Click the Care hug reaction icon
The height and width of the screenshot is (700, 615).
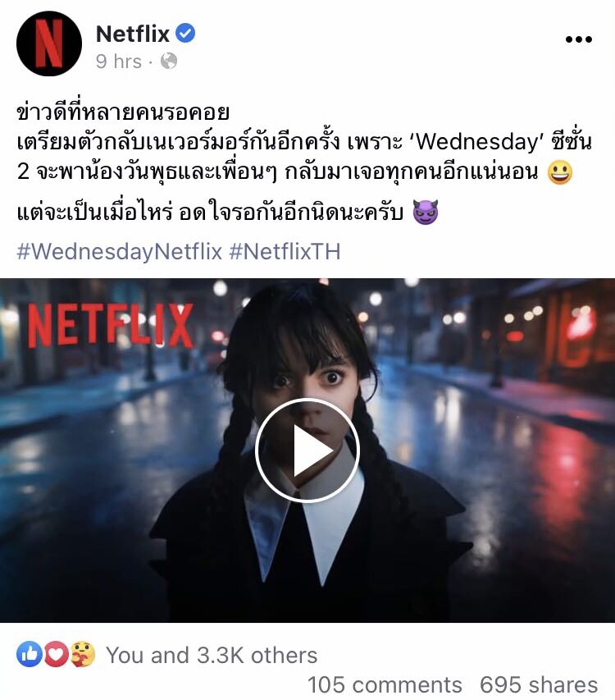83,655
